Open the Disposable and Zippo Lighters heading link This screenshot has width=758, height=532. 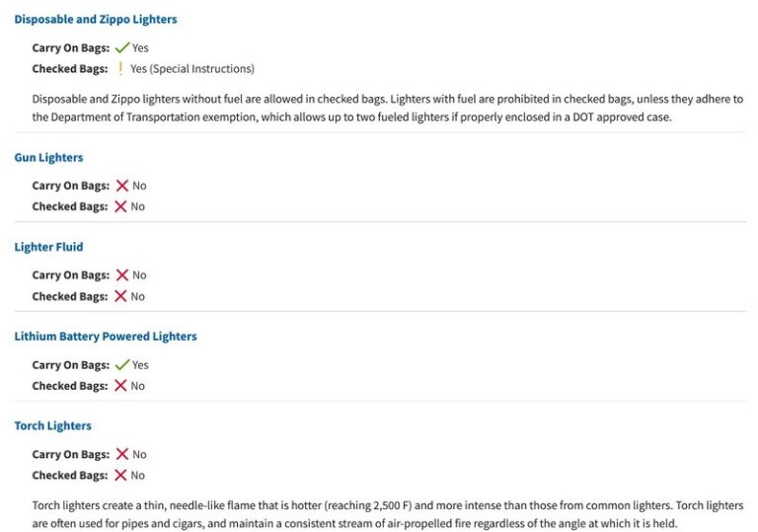point(96,19)
